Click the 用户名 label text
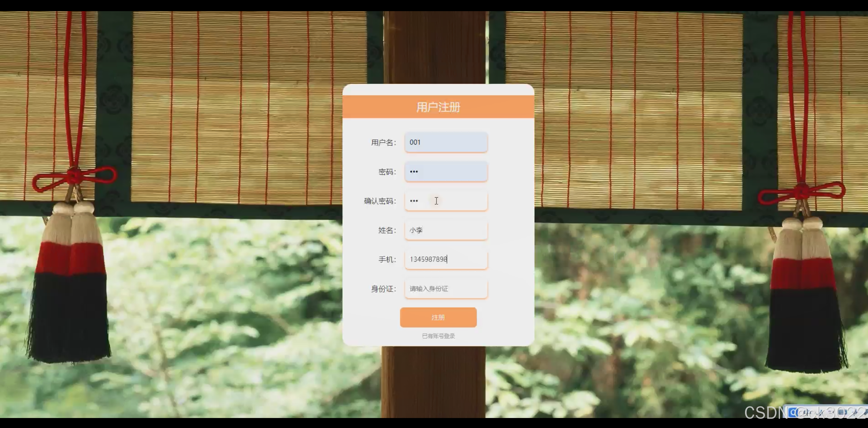Viewport: 868px width, 428px height. 383,143
